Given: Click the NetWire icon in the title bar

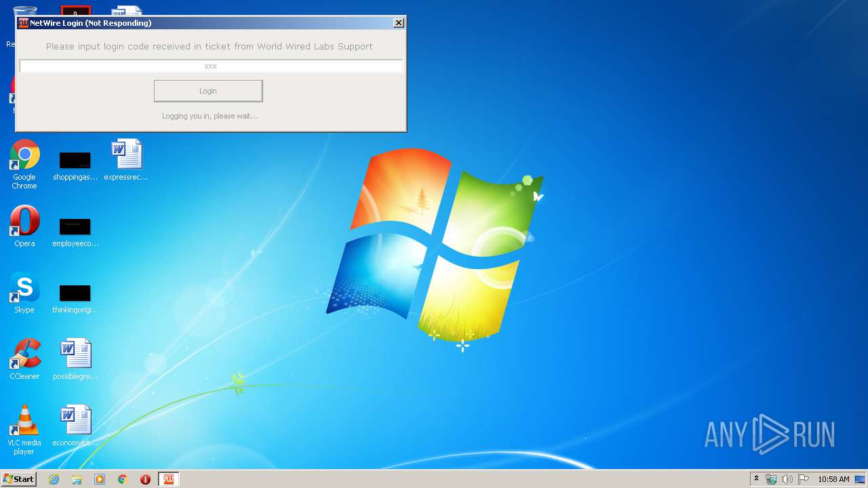Looking at the screenshot, I should click(x=23, y=23).
